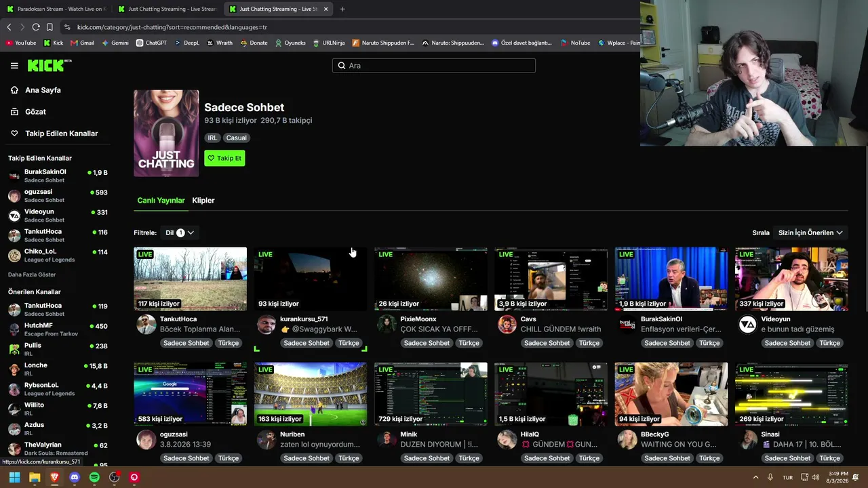This screenshot has width=868, height=488.
Task: Open BurakSakinOl in followed channels list
Action: [58, 176]
